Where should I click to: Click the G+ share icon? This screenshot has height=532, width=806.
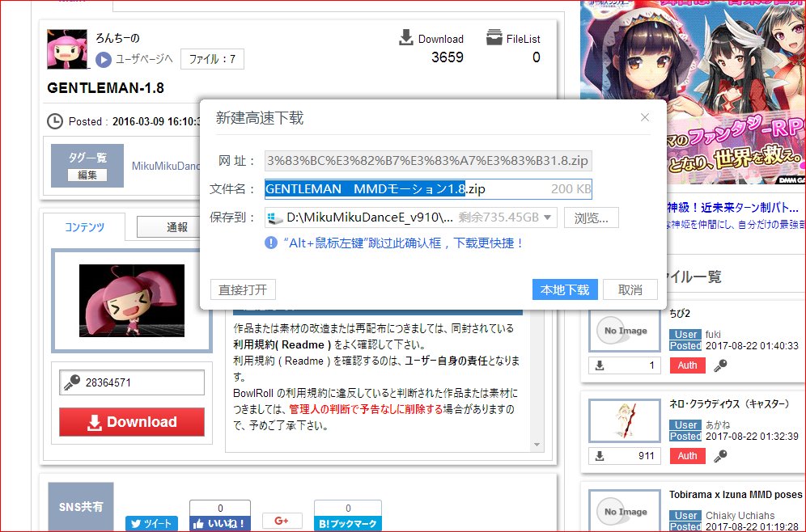(x=282, y=521)
